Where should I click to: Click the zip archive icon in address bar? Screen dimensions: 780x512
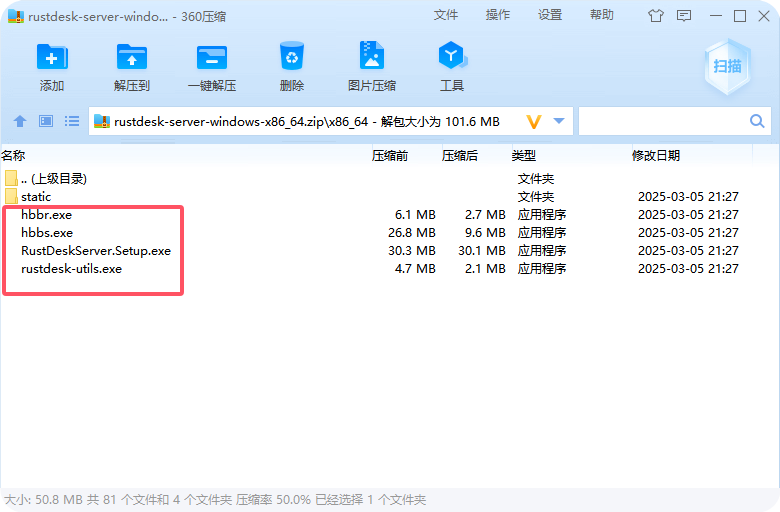click(101, 121)
